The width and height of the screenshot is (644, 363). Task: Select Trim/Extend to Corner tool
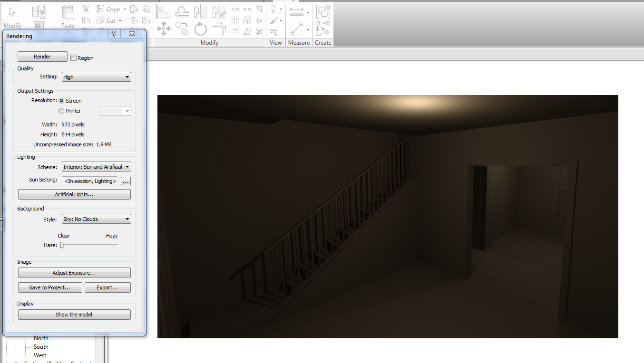click(219, 29)
